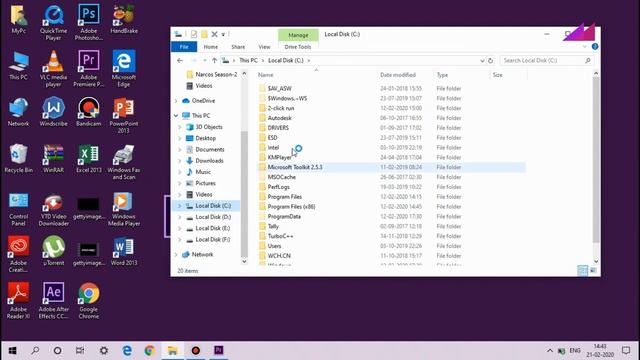640x360 pixels.
Task: Open Windscribe desktop shortcut
Action: click(x=53, y=111)
